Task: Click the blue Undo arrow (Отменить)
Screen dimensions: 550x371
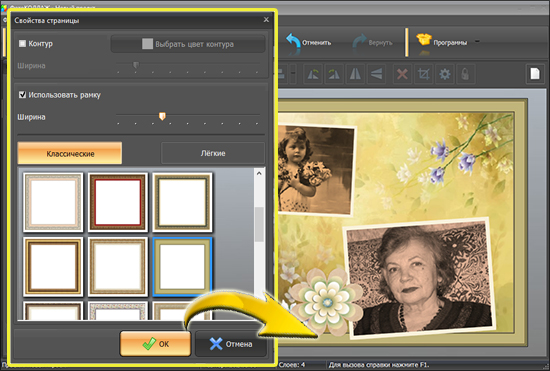Action: 293,41
